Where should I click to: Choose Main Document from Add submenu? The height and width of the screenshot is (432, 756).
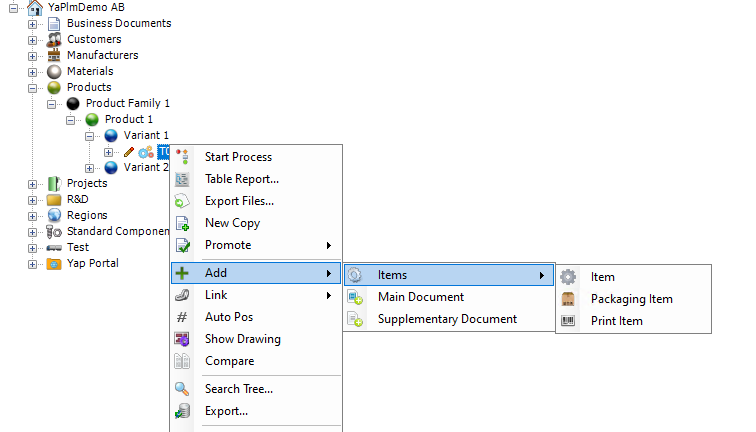click(x=420, y=297)
